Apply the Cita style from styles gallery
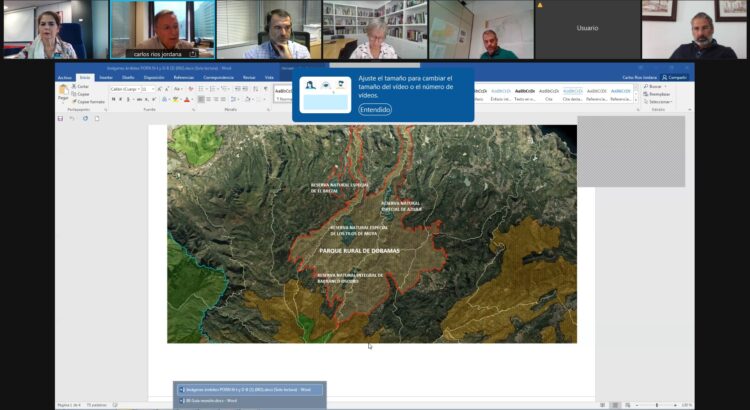This screenshot has width=750, height=410. tap(549, 94)
